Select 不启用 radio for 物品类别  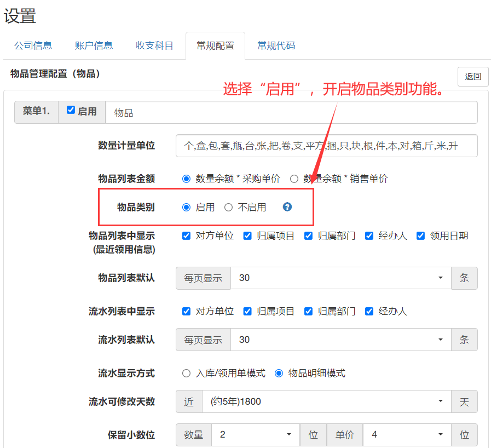229,207
